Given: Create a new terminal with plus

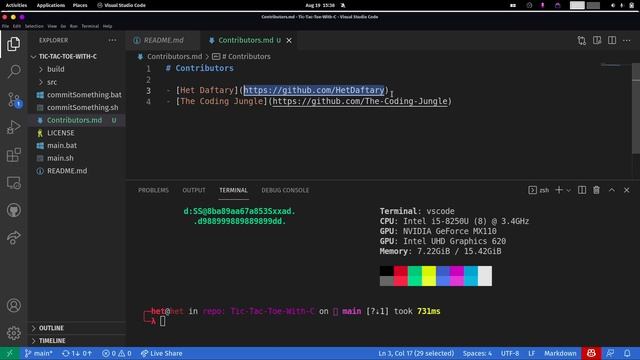Looking at the screenshot, I should pos(559,190).
